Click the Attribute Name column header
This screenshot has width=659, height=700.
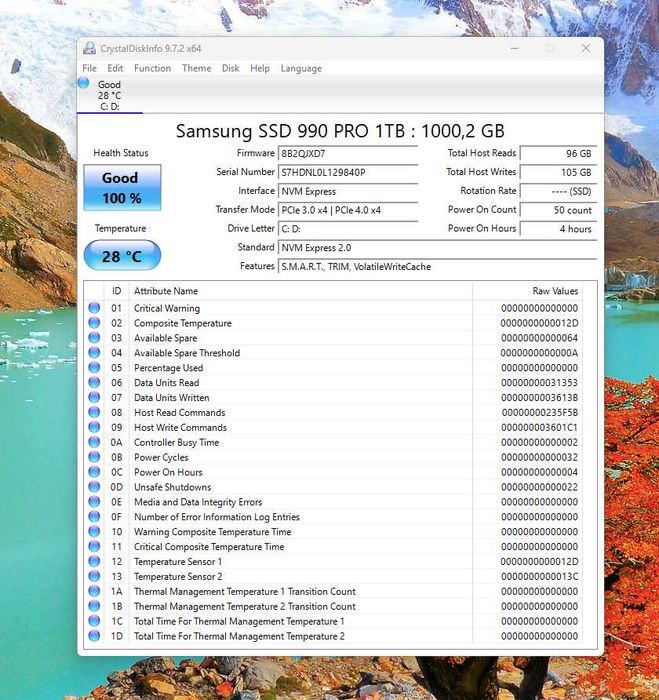point(301,291)
